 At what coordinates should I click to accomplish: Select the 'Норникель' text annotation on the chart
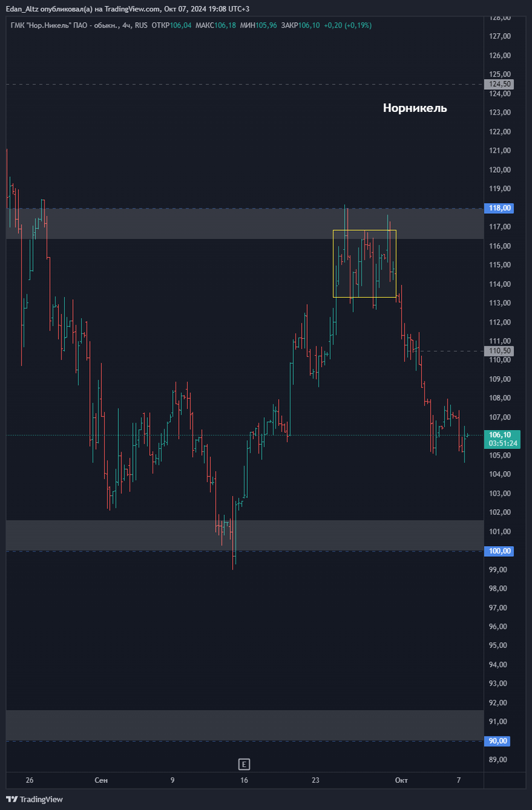[415, 108]
